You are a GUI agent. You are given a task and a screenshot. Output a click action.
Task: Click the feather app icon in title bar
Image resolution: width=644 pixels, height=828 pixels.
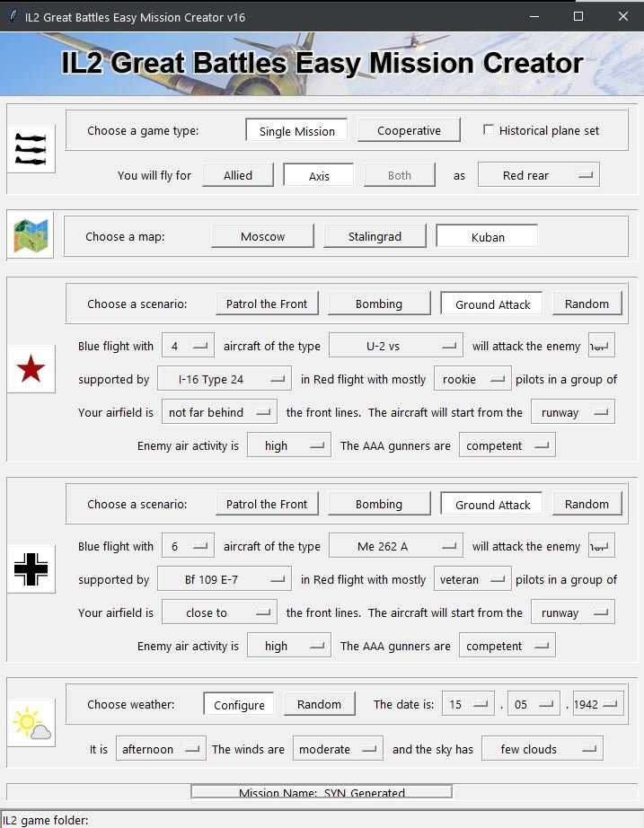tap(13, 16)
